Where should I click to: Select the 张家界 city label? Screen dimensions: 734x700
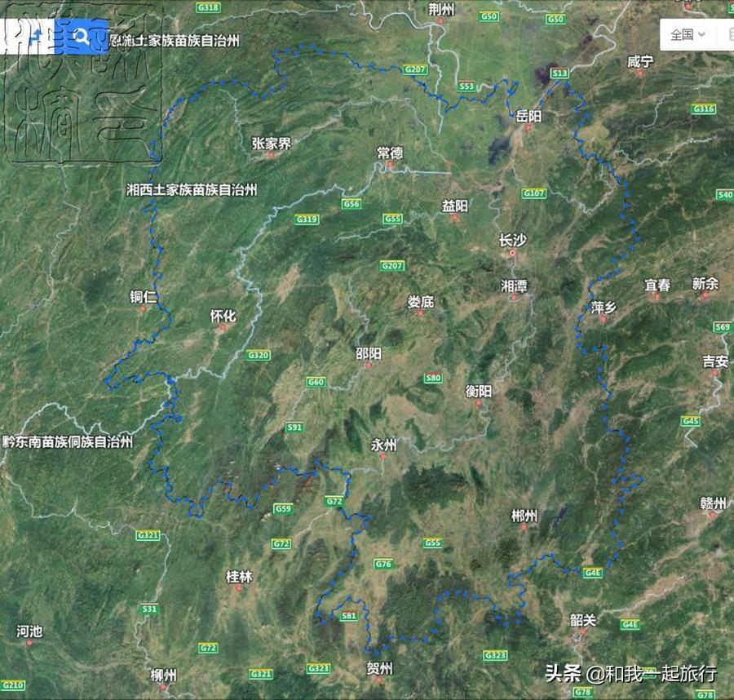point(272,144)
